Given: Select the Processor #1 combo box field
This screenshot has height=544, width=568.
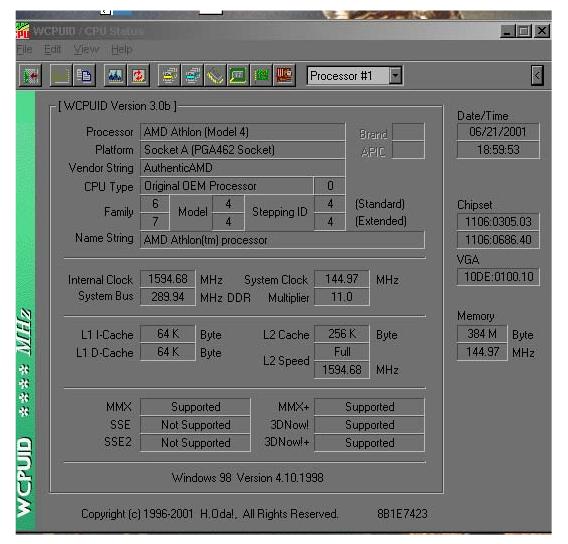Looking at the screenshot, I should pyautogui.click(x=355, y=76).
